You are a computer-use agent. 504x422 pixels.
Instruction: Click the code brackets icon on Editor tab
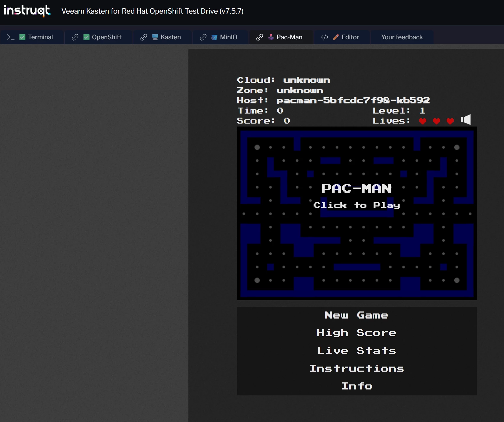[325, 37]
